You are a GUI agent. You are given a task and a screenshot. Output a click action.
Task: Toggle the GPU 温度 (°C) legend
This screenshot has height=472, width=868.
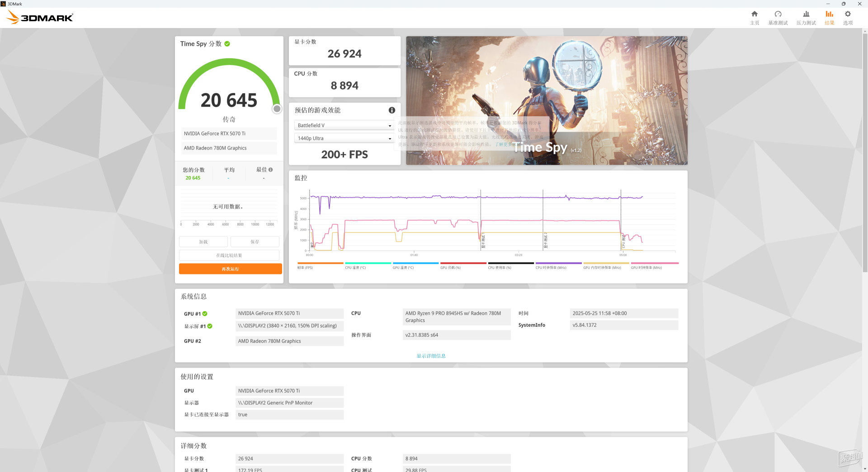[416, 266]
